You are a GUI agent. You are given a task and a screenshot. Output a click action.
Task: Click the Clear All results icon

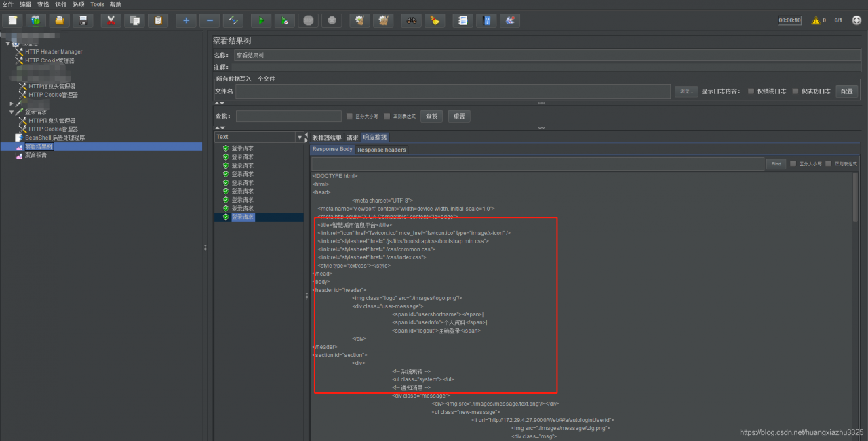(383, 20)
